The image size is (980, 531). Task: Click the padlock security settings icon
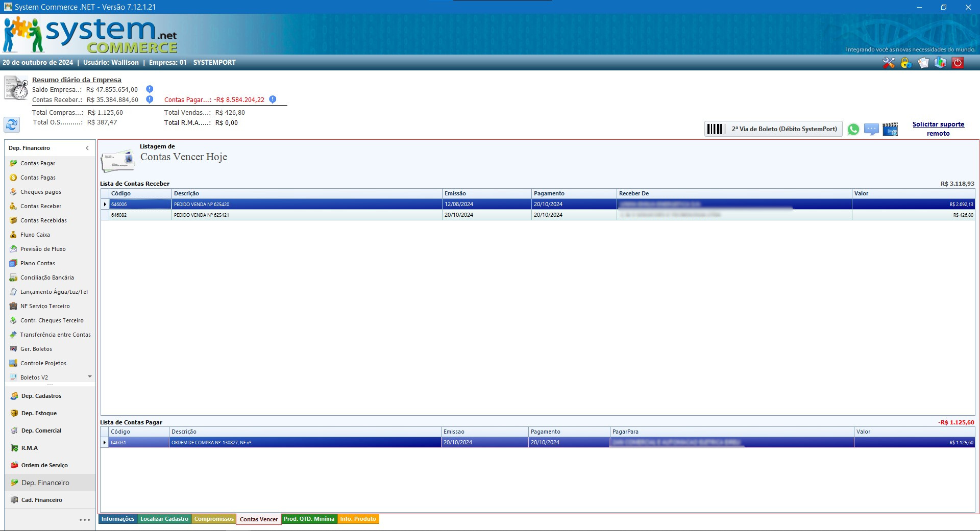[906, 63]
